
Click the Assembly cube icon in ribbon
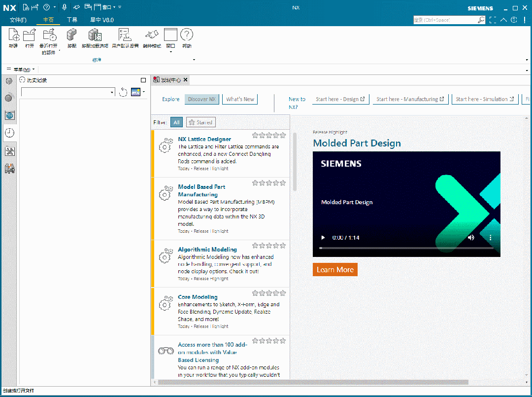click(x=71, y=35)
